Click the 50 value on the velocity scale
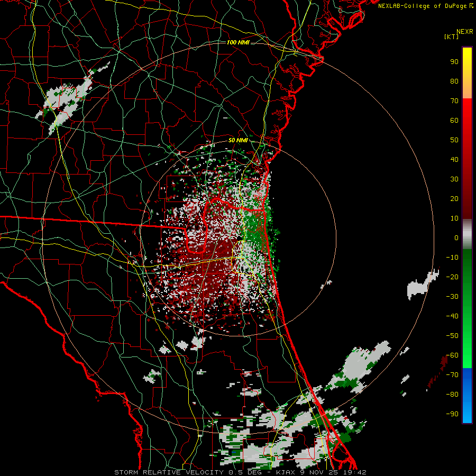476x476 pixels. tap(454, 140)
